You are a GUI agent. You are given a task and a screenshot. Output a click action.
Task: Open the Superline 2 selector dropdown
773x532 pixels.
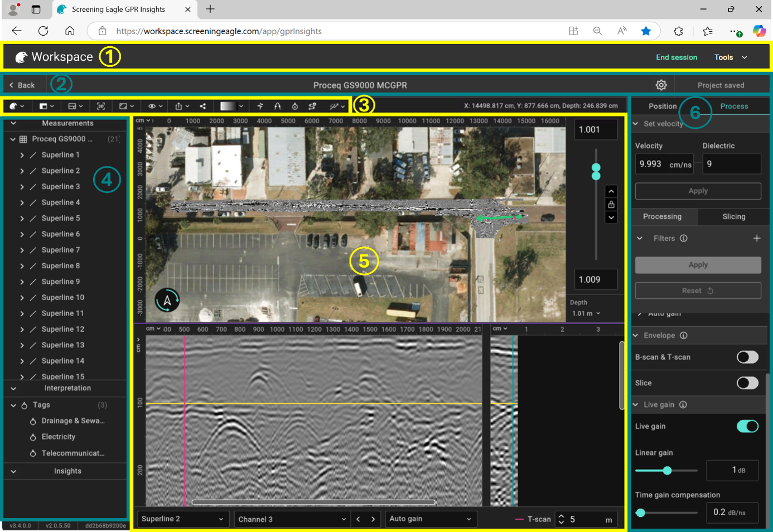click(x=183, y=519)
